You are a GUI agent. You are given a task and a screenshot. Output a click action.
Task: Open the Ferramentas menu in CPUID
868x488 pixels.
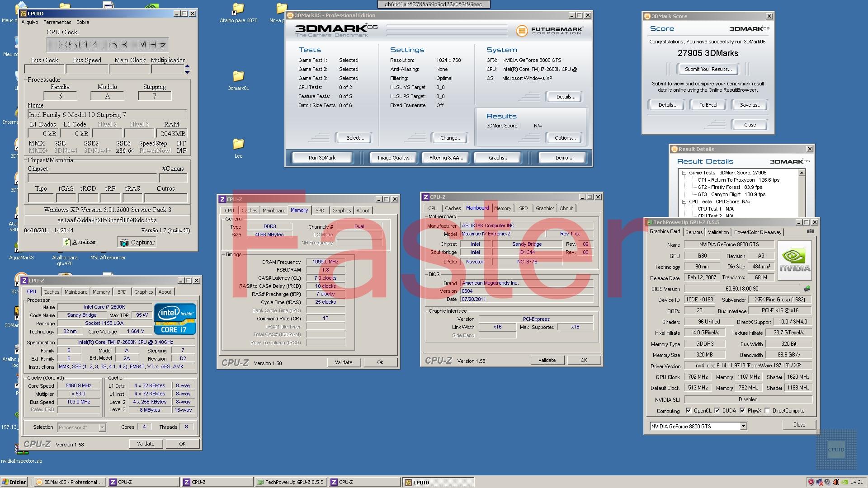pos(57,22)
